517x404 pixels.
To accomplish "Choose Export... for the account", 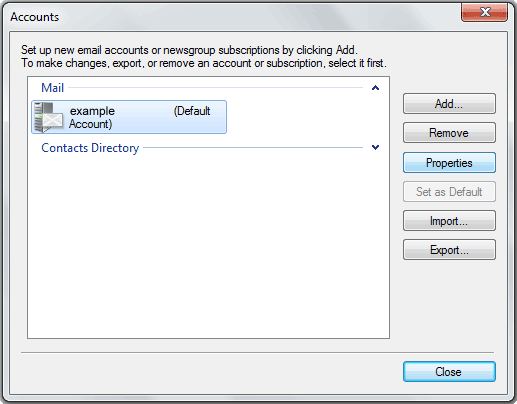I will pyautogui.click(x=449, y=250).
